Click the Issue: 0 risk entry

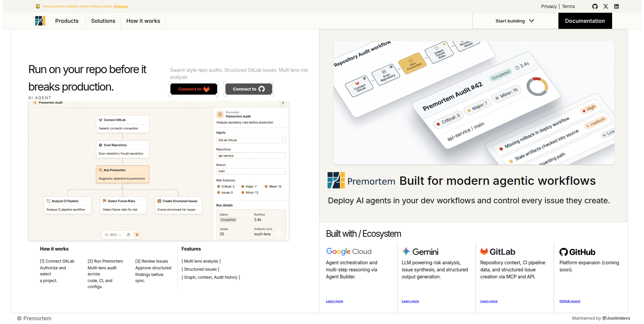coord(225,193)
